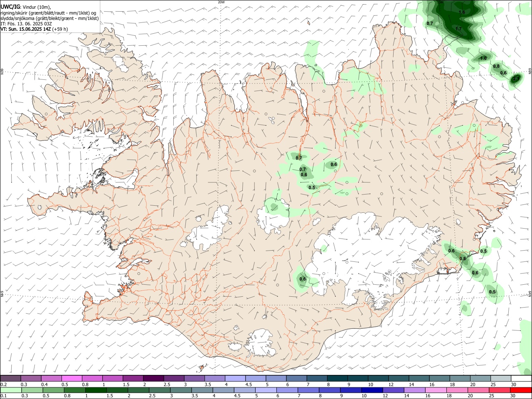The width and height of the screenshot is (532, 399).
Task: Pick the dark mauve swatch labelled 0.2
Action: 10,379
